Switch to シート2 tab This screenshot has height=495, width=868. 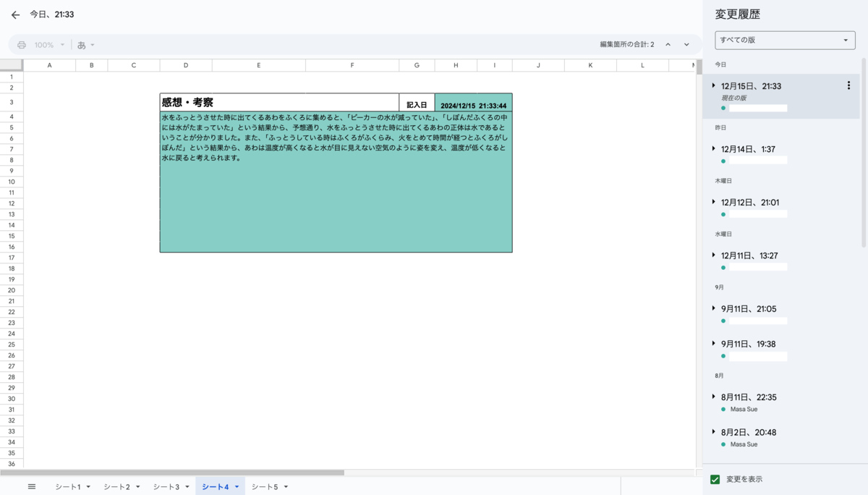116,487
